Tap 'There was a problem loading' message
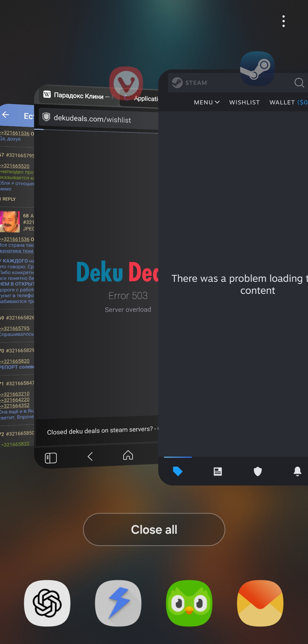308x644 pixels. (x=240, y=284)
